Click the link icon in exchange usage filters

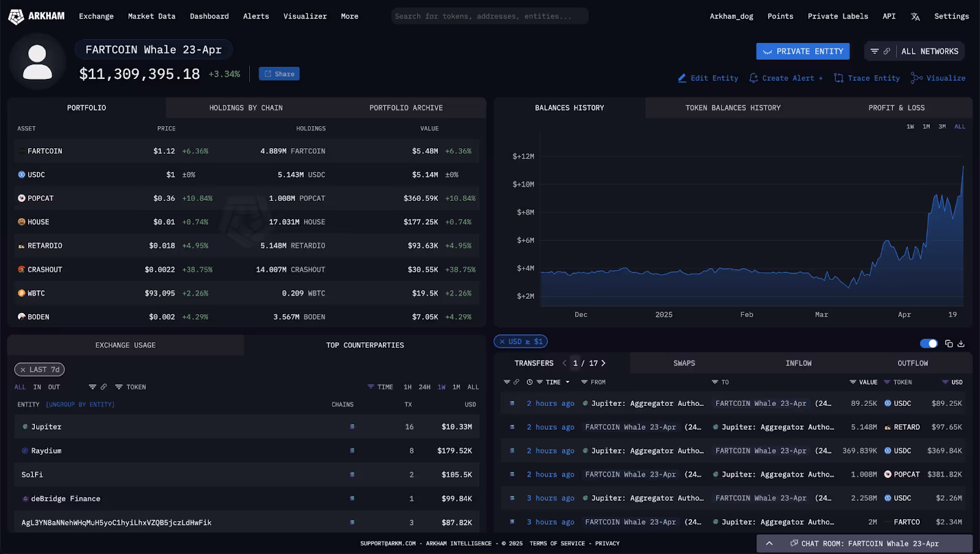pos(104,387)
